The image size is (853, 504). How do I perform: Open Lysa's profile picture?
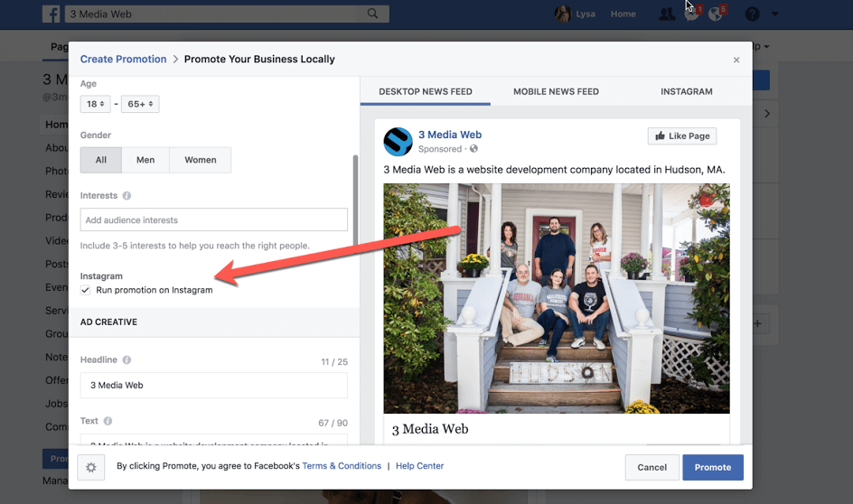[563, 14]
